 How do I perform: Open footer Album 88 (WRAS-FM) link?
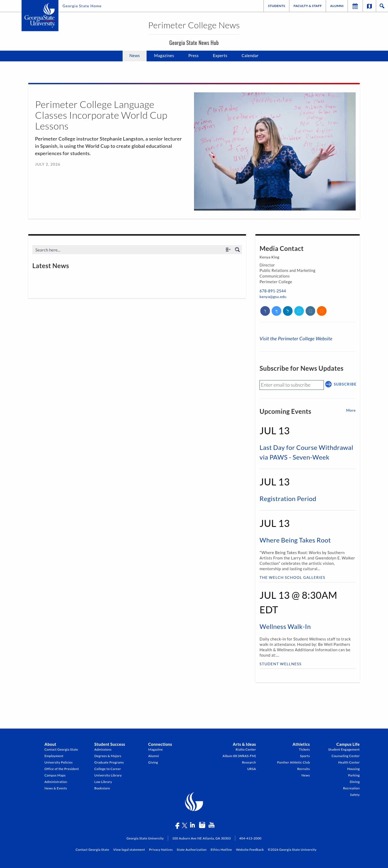point(239,756)
